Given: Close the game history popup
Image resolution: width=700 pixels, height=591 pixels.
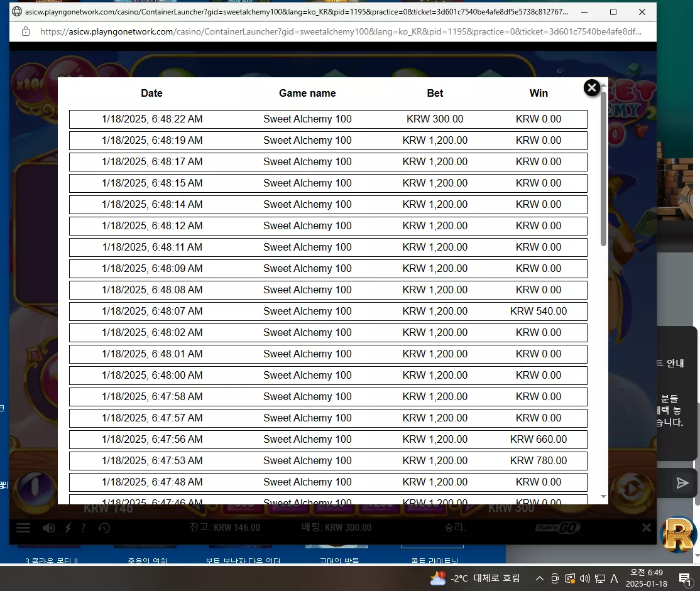Looking at the screenshot, I should pos(591,88).
